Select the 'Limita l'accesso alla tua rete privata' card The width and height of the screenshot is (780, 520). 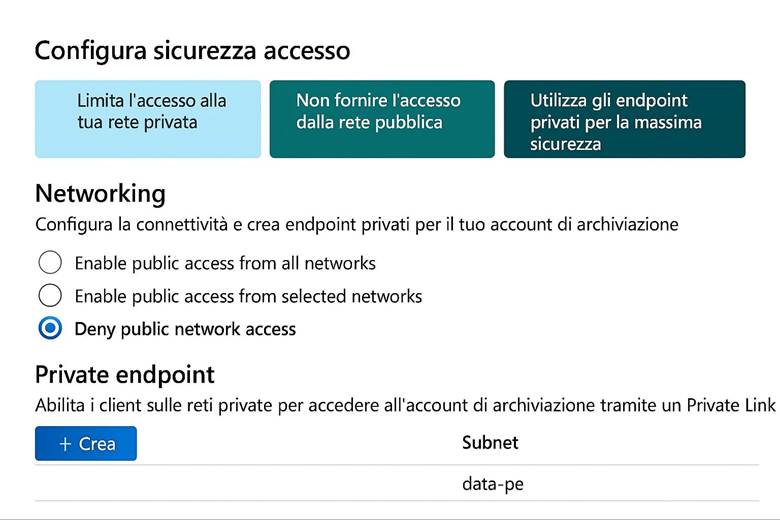click(x=148, y=119)
